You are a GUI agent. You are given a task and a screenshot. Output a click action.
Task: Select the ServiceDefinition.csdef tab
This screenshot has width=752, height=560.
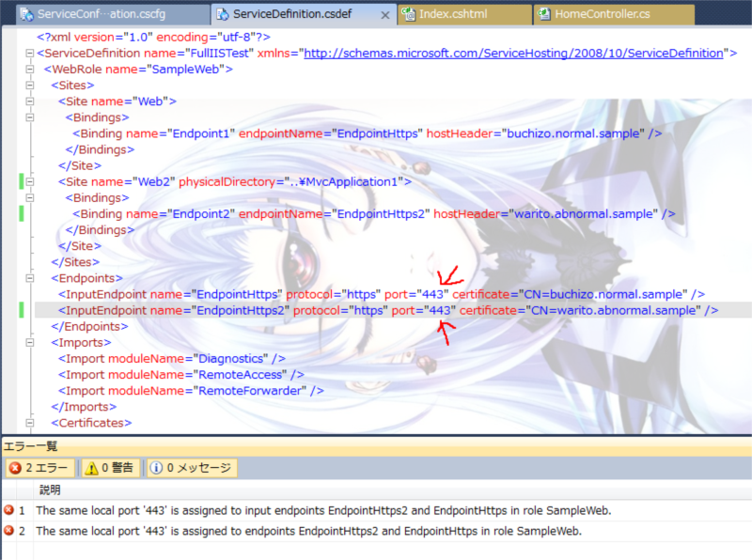[x=303, y=14]
